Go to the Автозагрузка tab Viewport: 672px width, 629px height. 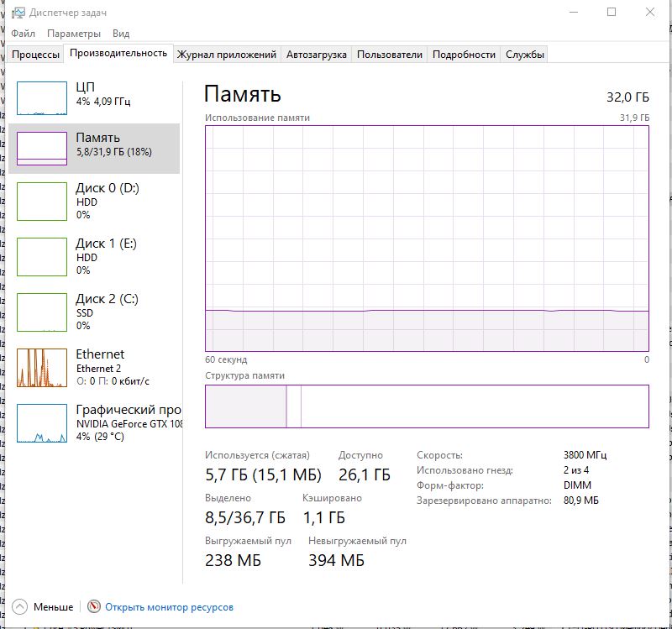pyautogui.click(x=317, y=55)
